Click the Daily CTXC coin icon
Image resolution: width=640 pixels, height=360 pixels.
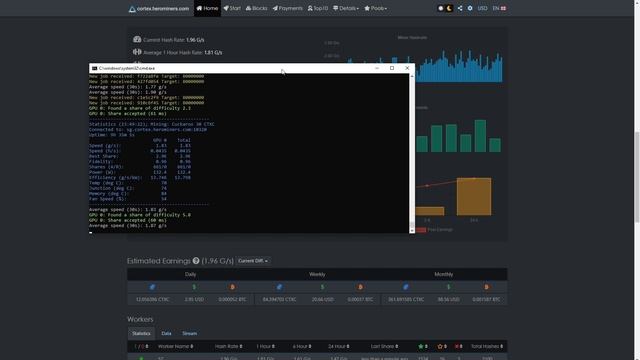click(152, 287)
